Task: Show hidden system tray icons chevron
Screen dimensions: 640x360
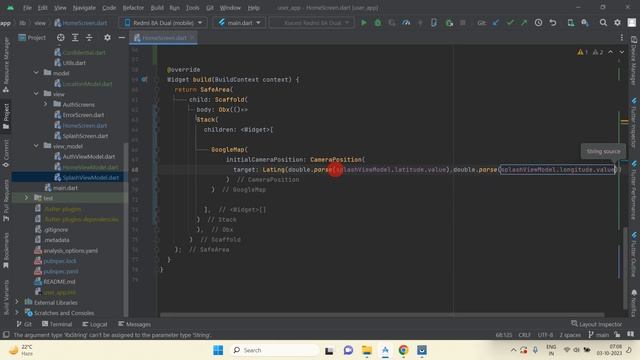Action: point(513,350)
